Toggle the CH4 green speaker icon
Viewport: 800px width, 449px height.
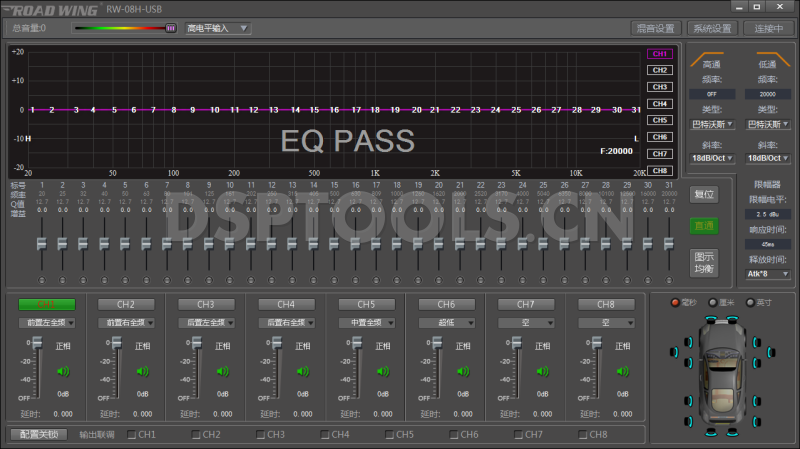point(302,371)
